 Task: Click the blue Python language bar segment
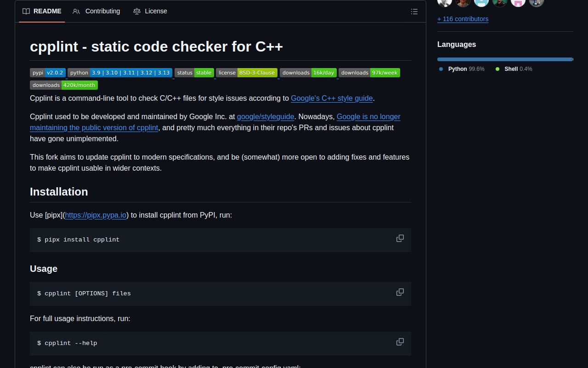point(505,59)
